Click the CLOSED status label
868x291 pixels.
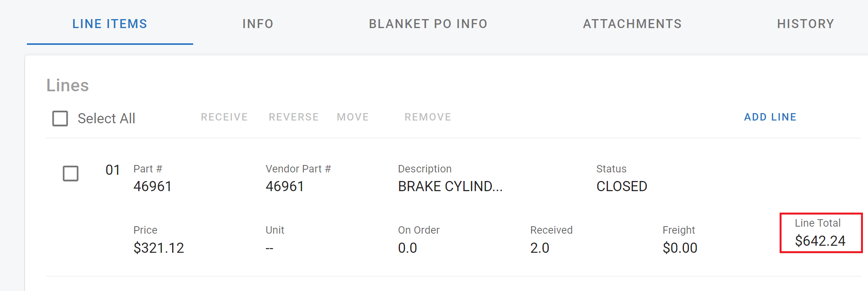pyautogui.click(x=622, y=186)
